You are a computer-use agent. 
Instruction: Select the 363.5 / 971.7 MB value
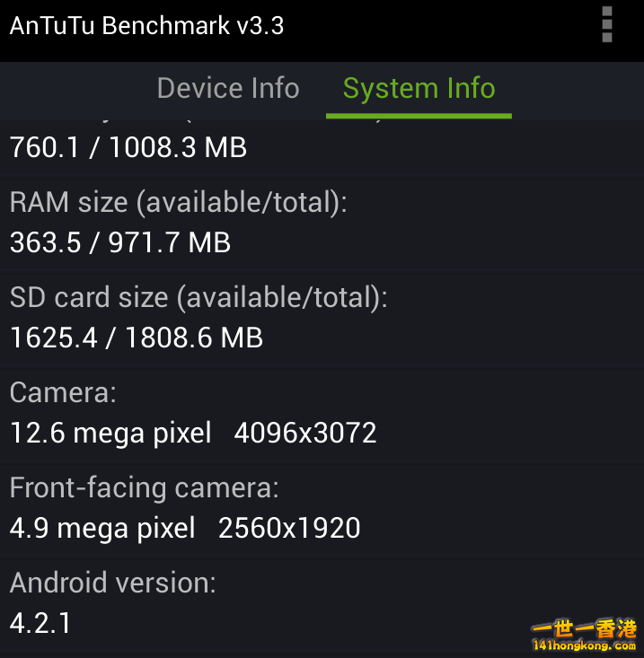pos(120,242)
